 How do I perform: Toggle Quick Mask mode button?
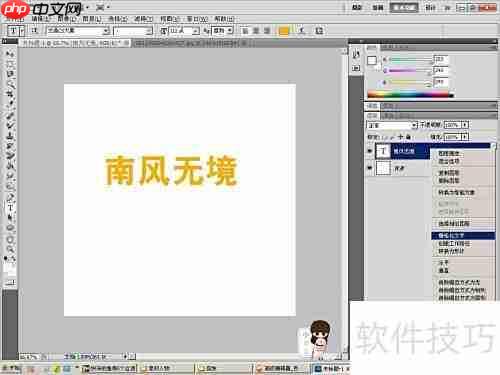[x=10, y=282]
